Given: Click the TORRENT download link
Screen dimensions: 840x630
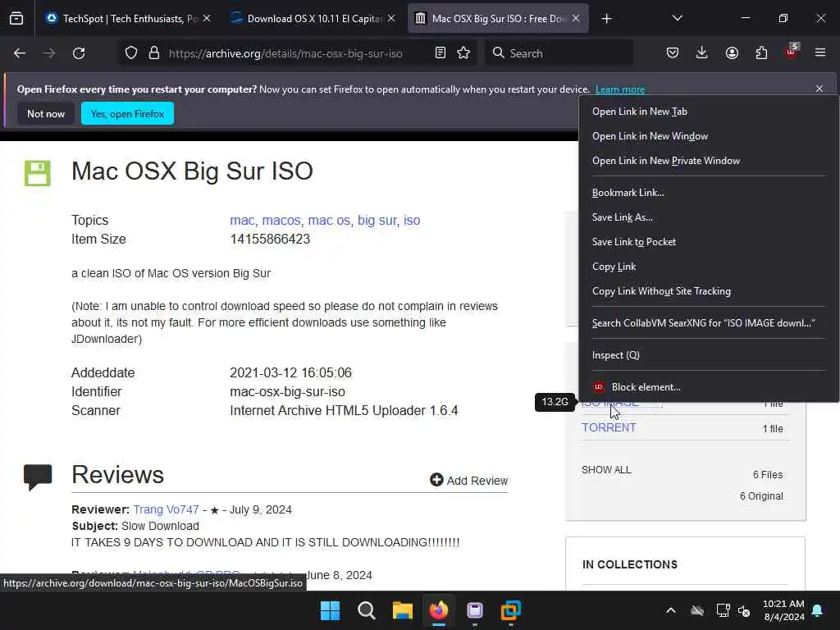Looking at the screenshot, I should pyautogui.click(x=609, y=427).
